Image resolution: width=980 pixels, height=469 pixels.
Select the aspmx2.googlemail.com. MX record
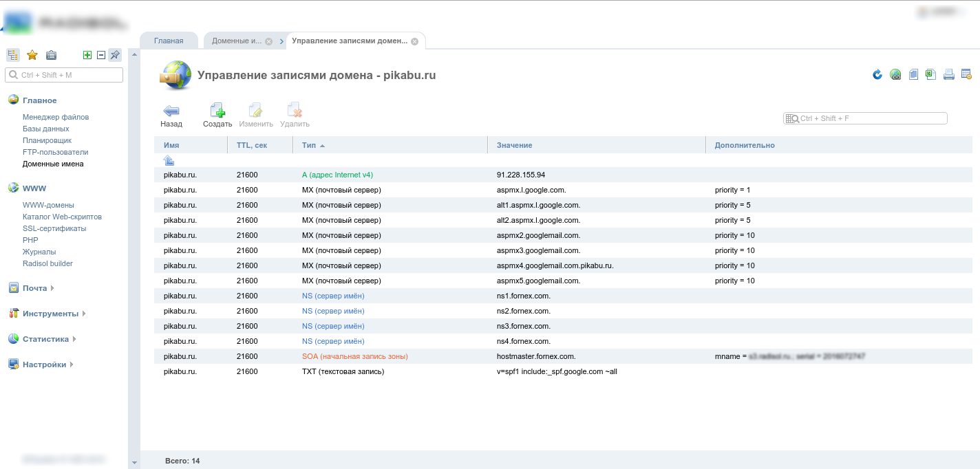tap(563, 235)
